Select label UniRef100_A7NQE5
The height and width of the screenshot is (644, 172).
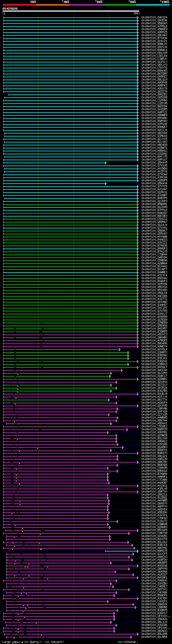click(x=154, y=340)
